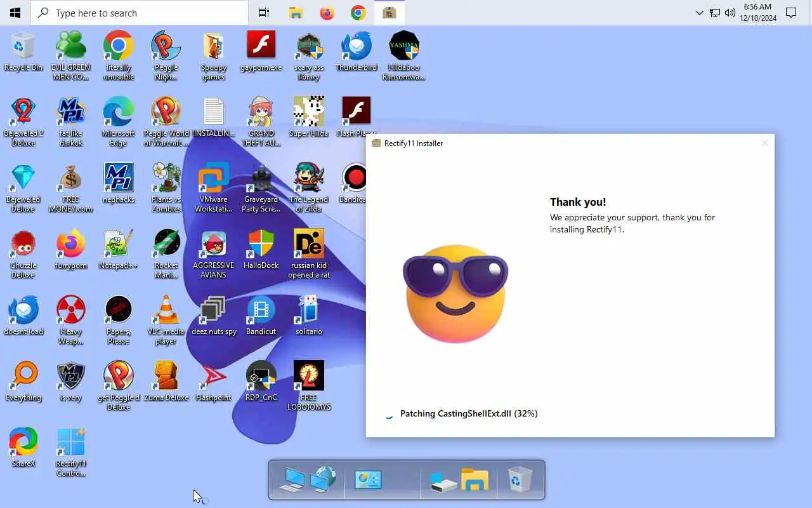Open the volume speaker tray icon

click(730, 13)
